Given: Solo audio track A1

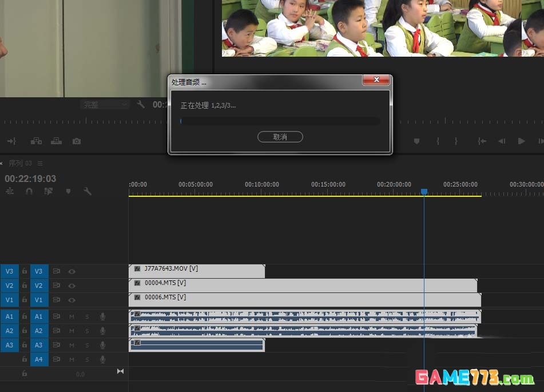Looking at the screenshot, I should [87, 316].
